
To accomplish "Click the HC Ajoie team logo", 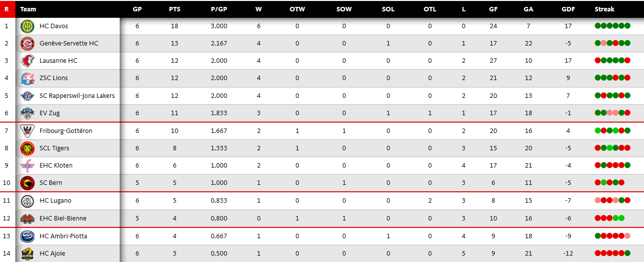I will 27,254.
